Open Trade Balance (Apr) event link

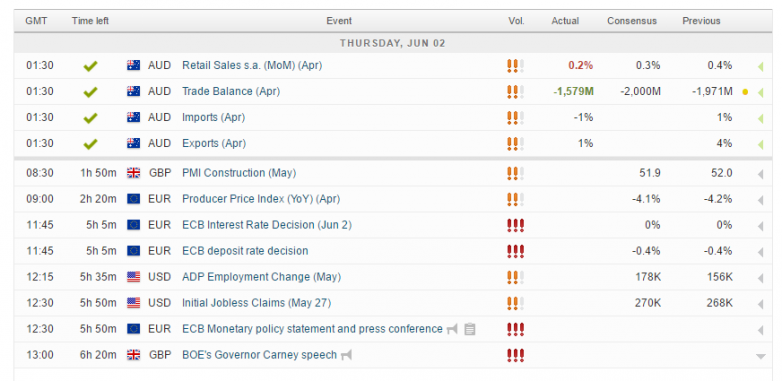click(x=231, y=91)
